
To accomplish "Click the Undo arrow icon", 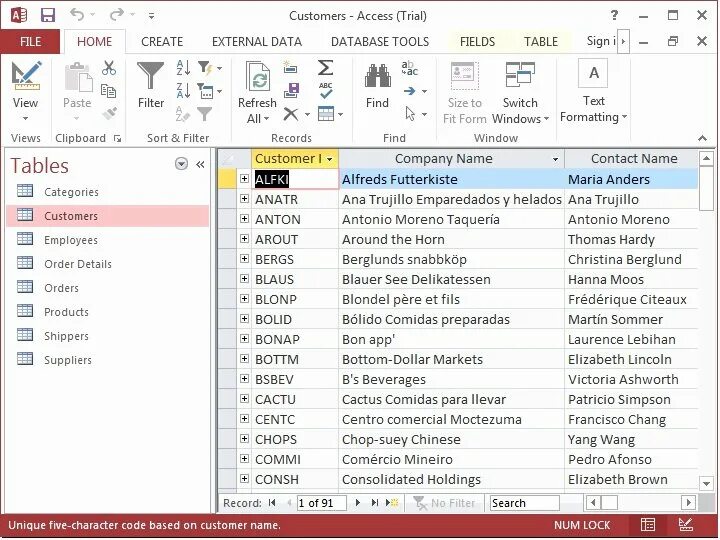I will point(77,15).
